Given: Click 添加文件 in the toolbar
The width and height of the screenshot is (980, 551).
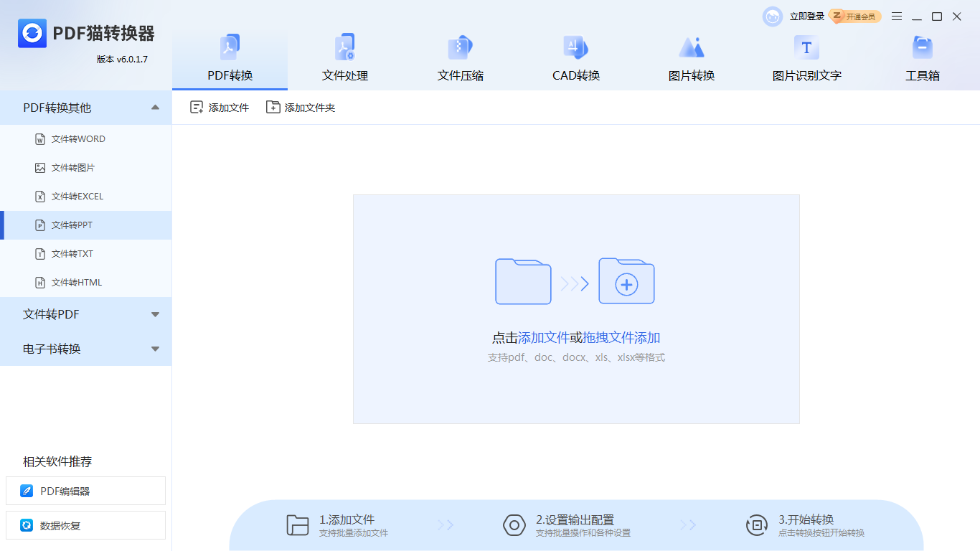Looking at the screenshot, I should 220,108.
